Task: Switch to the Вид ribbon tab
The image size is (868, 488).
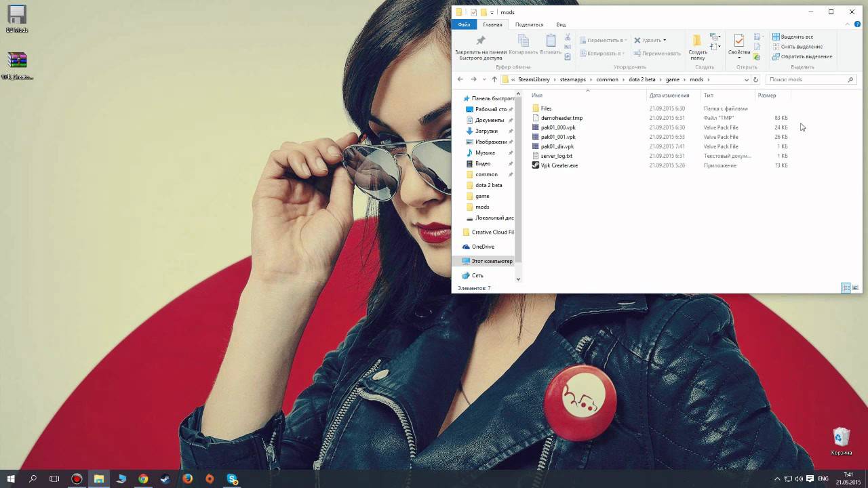Action: (561, 24)
